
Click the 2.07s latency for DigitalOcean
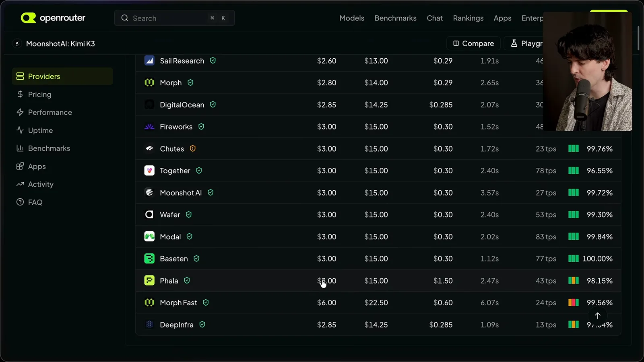489,105
